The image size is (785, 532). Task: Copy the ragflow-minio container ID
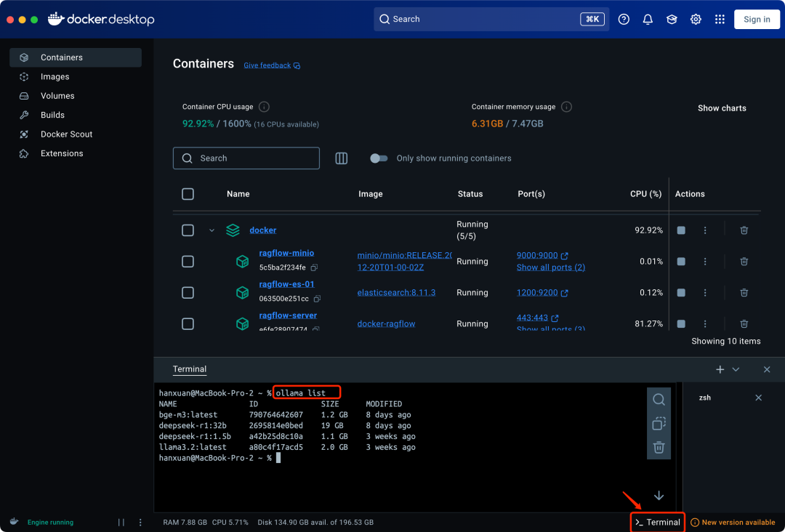pyautogui.click(x=314, y=267)
